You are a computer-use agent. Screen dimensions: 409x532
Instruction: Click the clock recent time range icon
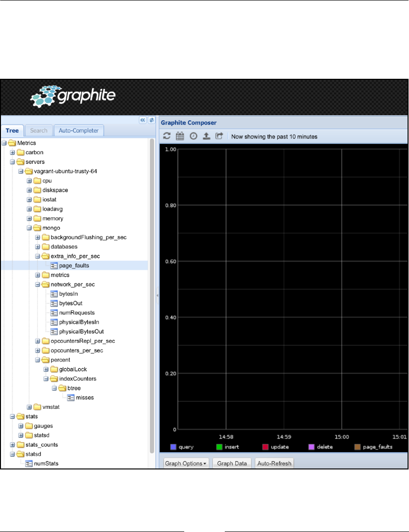point(193,136)
